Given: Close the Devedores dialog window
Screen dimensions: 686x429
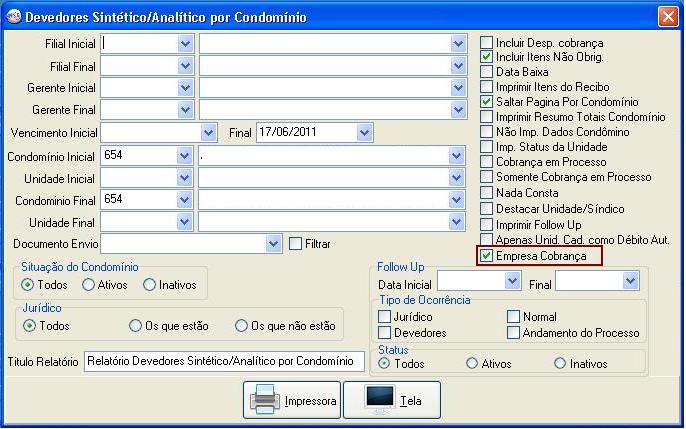Looking at the screenshot, I should pos(668,17).
